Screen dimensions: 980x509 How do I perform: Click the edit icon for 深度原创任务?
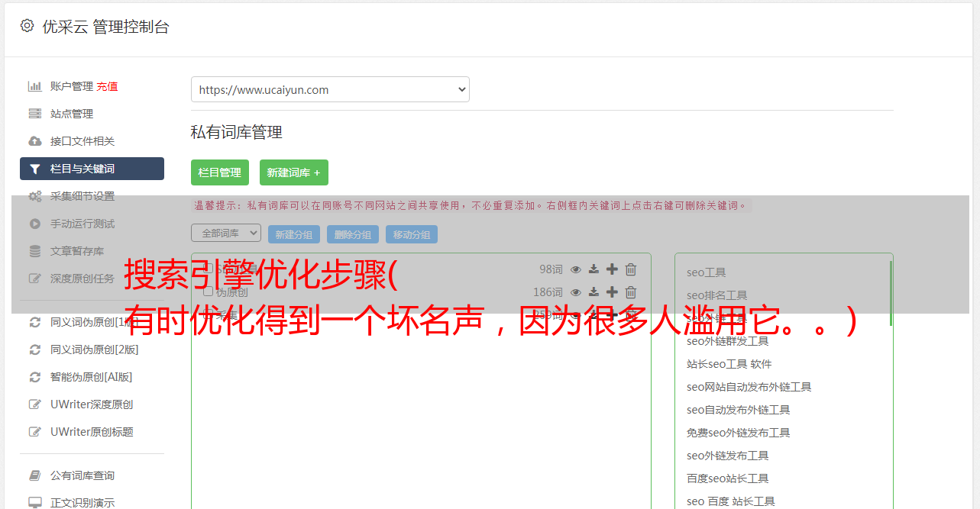tap(35, 279)
